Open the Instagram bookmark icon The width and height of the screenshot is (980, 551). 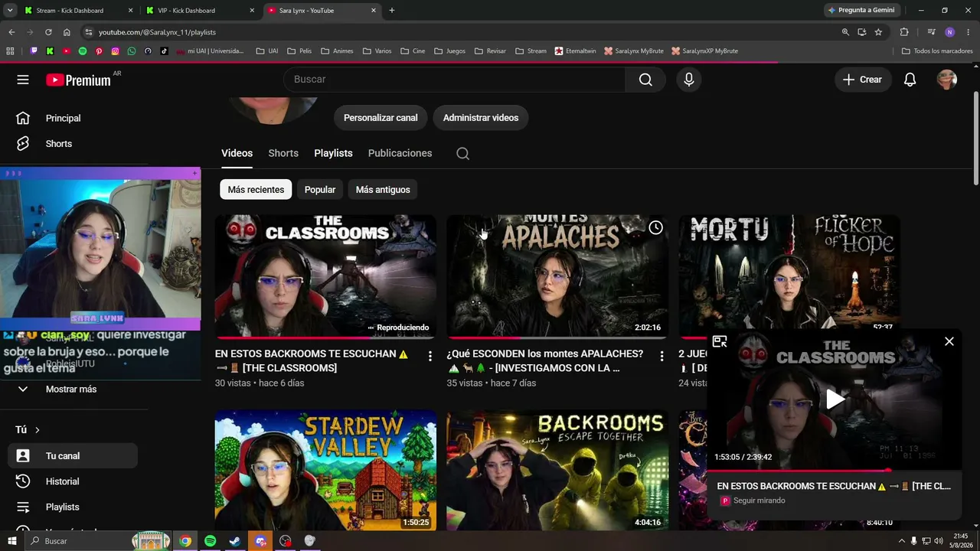tap(116, 51)
